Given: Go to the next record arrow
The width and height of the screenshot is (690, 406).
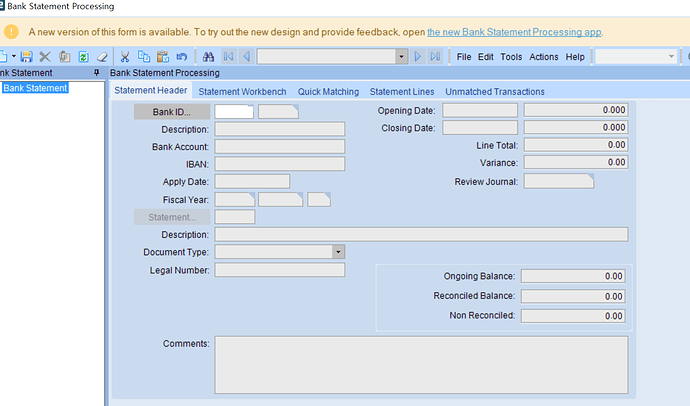Looking at the screenshot, I should coord(418,57).
